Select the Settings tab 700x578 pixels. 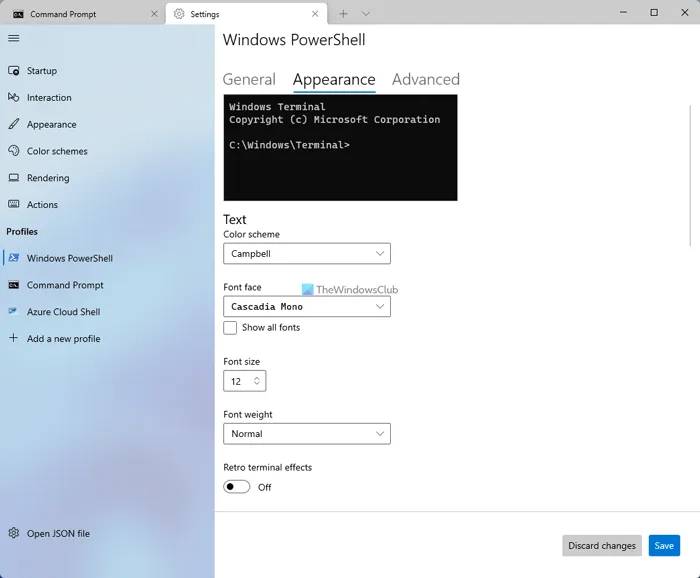[246, 14]
